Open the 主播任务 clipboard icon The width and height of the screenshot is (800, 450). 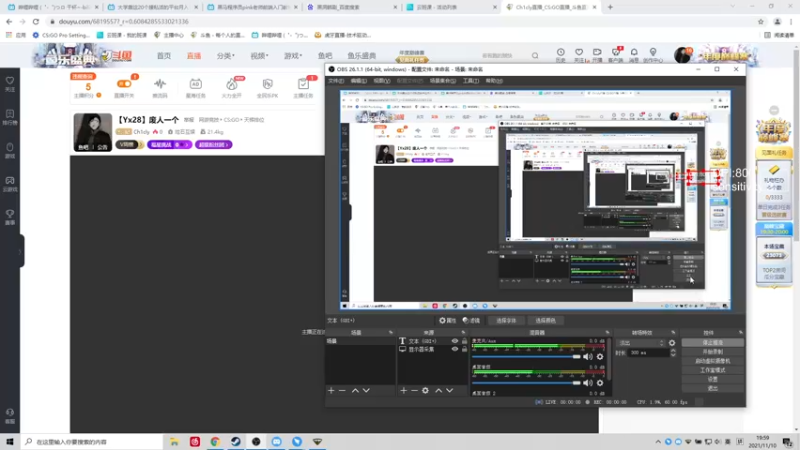pos(303,87)
